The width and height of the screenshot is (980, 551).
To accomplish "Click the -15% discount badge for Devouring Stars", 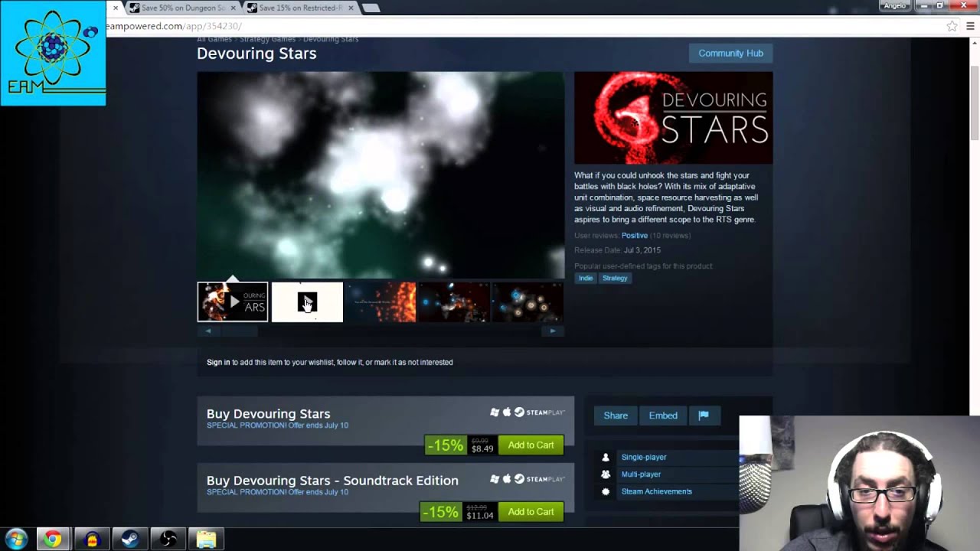I will click(444, 445).
